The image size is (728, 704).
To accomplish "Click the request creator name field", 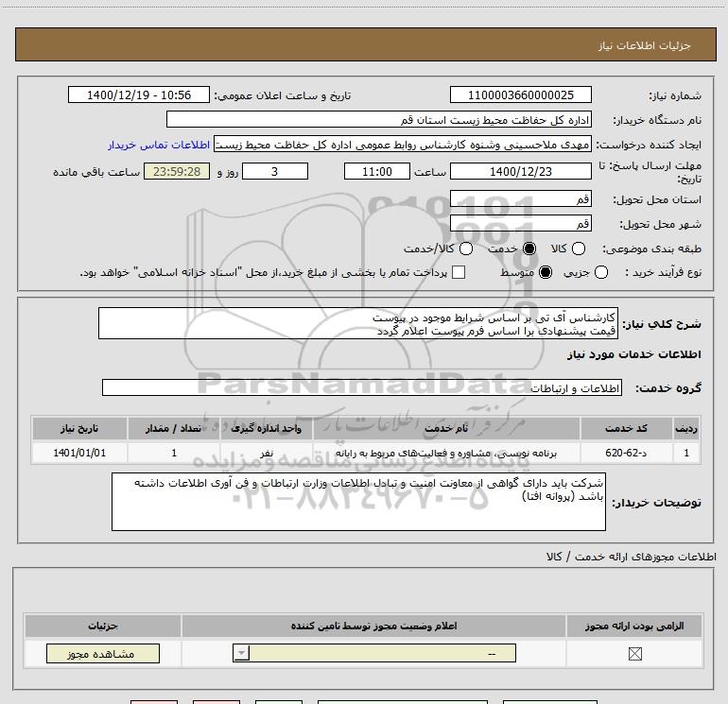I will (x=403, y=145).
